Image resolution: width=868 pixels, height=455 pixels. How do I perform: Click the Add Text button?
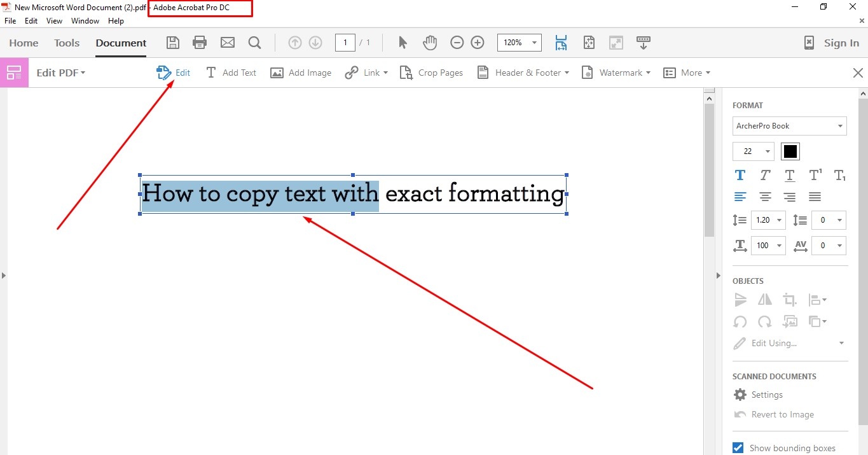coord(231,73)
